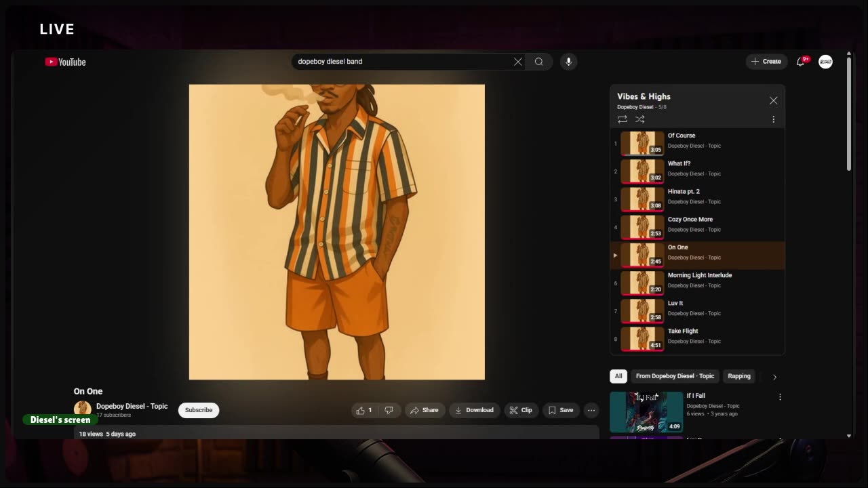
Task: Play What If? from the playlist
Action: [x=697, y=171]
